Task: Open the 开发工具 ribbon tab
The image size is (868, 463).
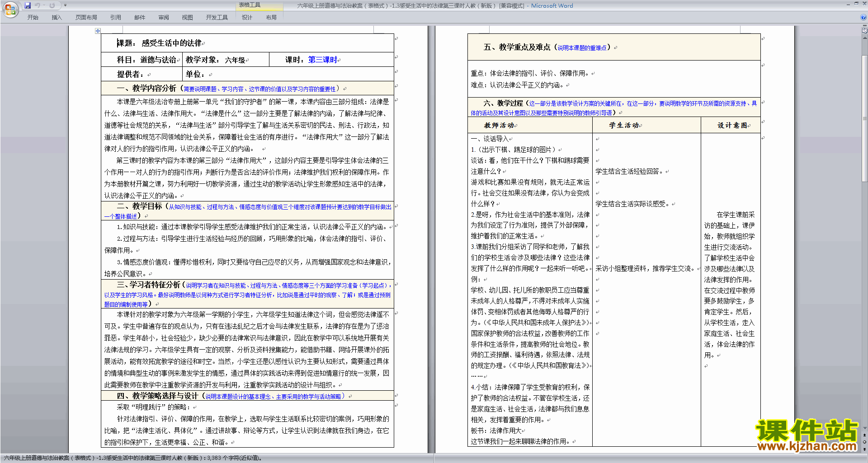Action: pyautogui.click(x=217, y=17)
